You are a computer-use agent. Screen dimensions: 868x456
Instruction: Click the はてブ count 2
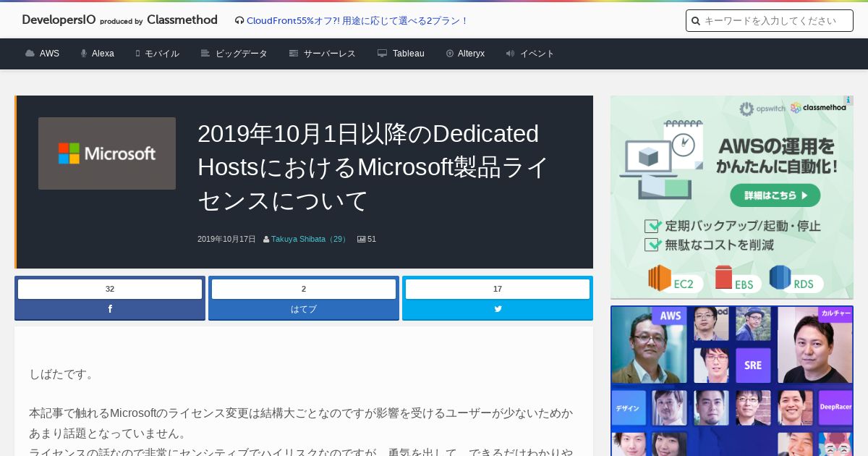tap(304, 289)
